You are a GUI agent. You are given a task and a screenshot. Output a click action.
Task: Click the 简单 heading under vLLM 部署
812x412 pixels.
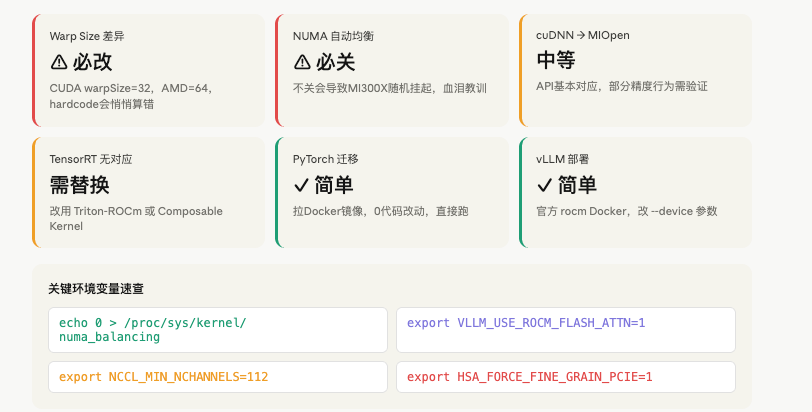coord(577,185)
